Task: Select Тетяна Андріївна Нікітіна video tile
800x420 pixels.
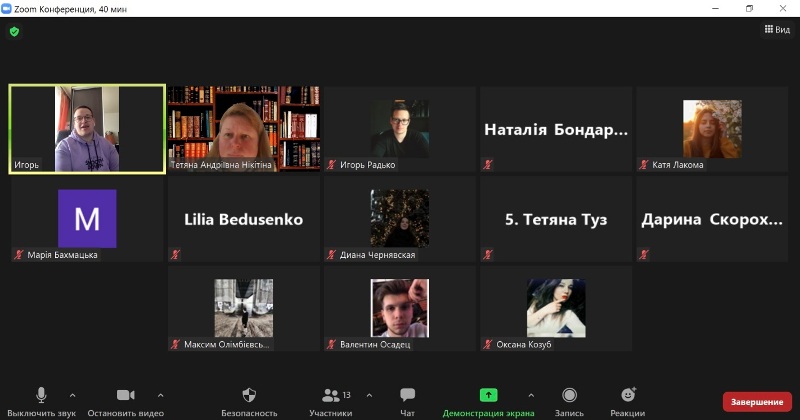Action: pyautogui.click(x=244, y=129)
